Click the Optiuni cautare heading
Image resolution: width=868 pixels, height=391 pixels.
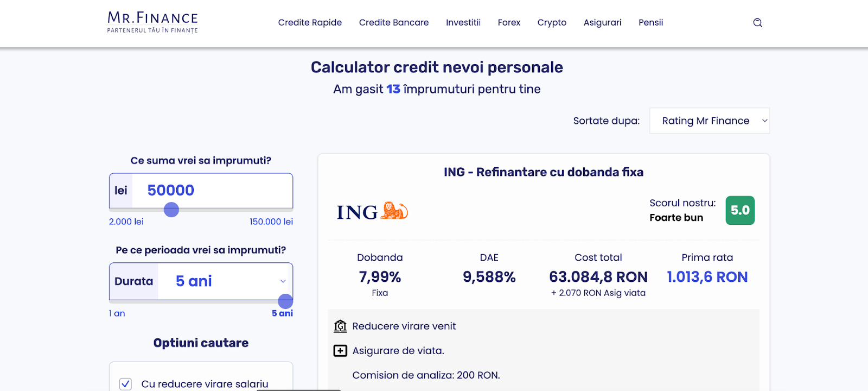201,343
